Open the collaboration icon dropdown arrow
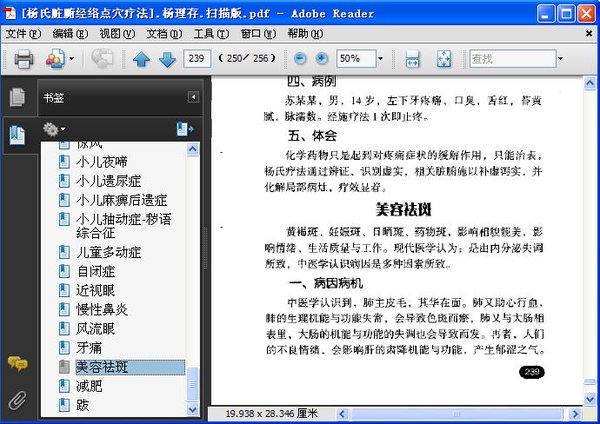This screenshot has width=600, height=424. (x=72, y=59)
